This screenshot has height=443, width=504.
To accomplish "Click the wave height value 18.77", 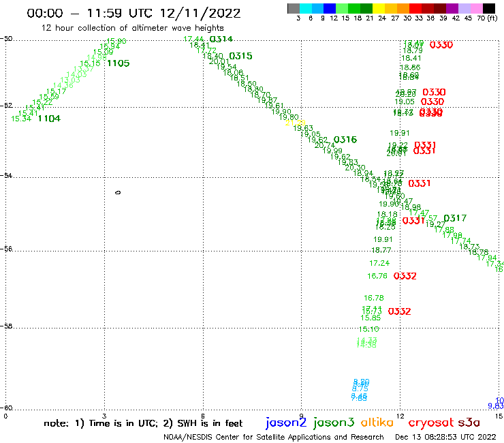I will pos(381,250).
